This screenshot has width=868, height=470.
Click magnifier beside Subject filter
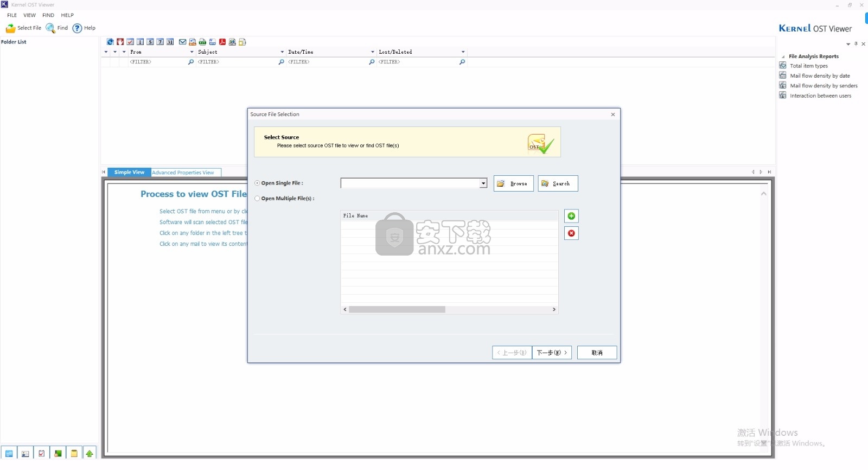[x=281, y=62]
